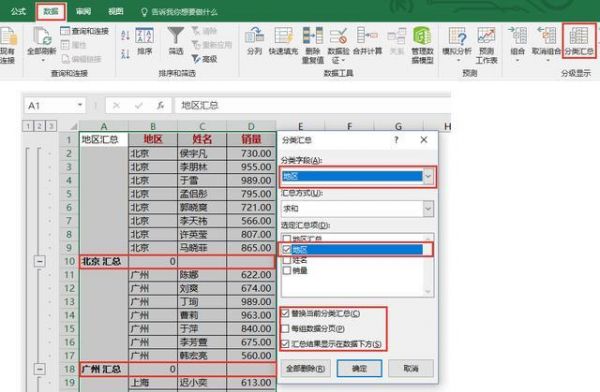Click the name cell 侯宇凡
600x392 pixels.
[202, 154]
